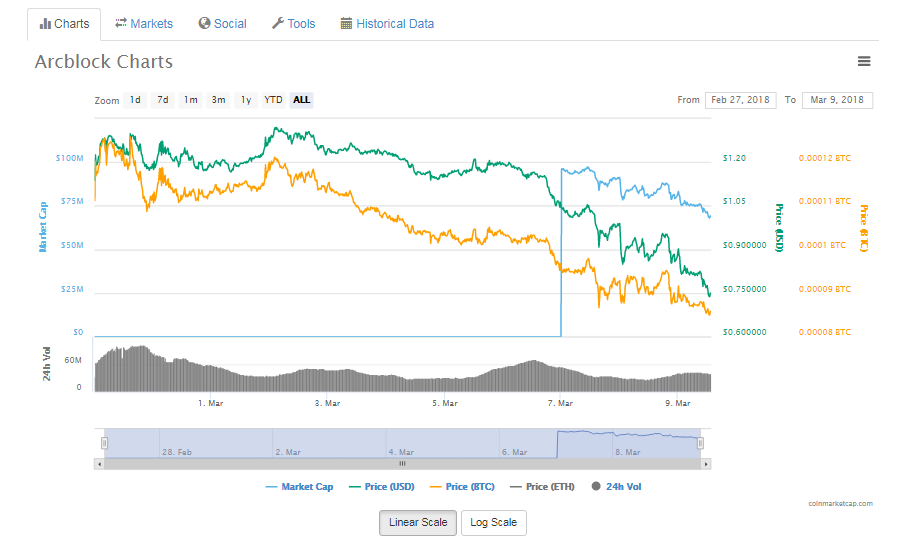Click the bar chart icon in Charts tab

click(45, 24)
